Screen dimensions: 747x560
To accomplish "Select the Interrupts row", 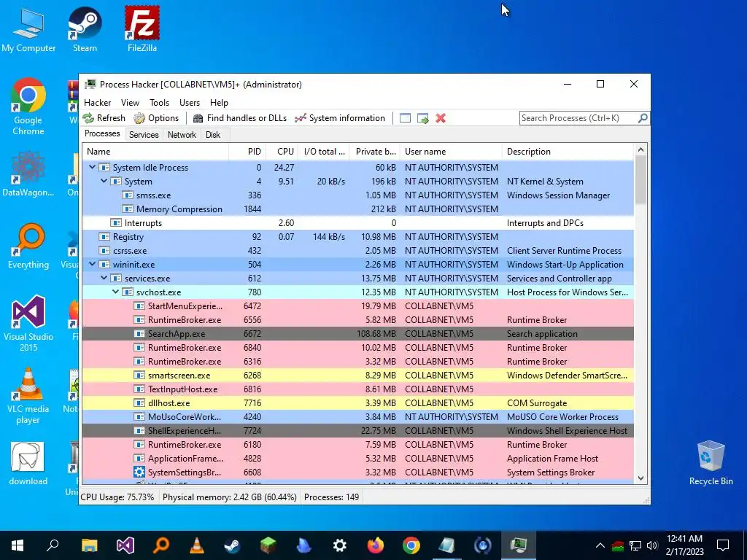I will click(358, 222).
